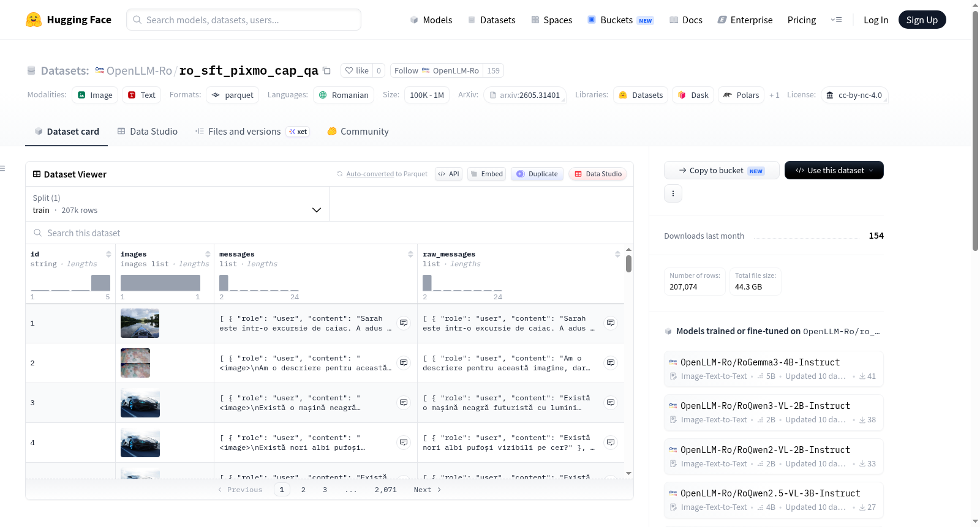This screenshot has width=980, height=527.
Task: Switch to the Community tab
Action: coord(358,131)
